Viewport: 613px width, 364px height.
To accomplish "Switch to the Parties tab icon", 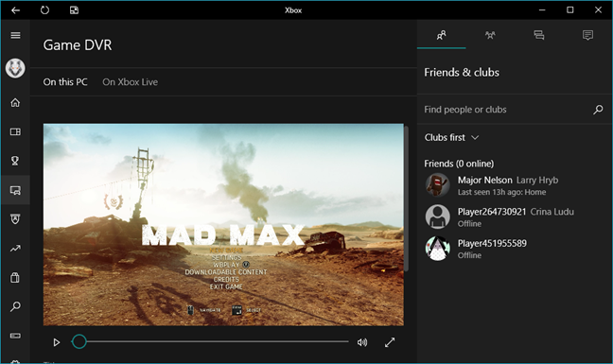I will click(x=490, y=35).
